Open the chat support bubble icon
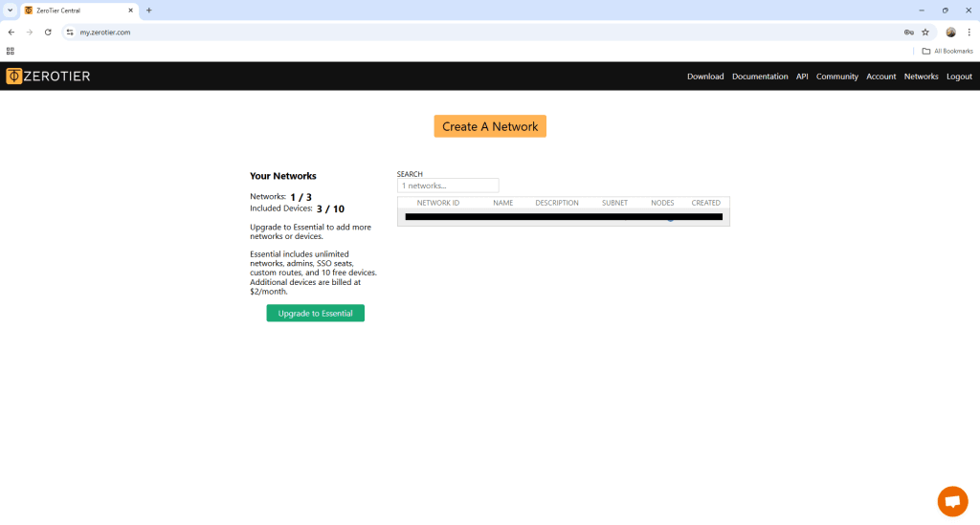980x525 pixels. point(952,501)
